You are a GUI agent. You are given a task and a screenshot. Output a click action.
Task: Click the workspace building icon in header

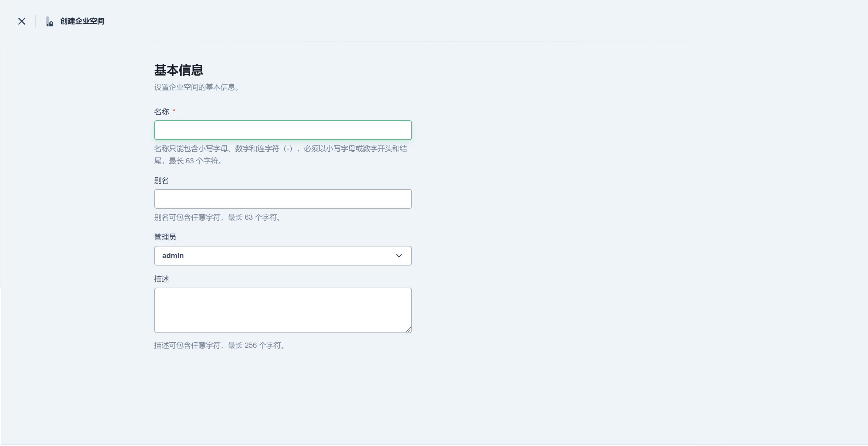point(49,21)
